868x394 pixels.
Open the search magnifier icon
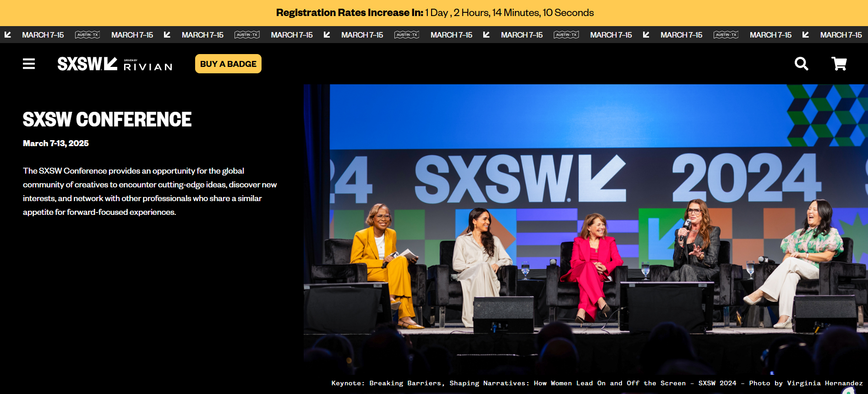[x=801, y=64]
